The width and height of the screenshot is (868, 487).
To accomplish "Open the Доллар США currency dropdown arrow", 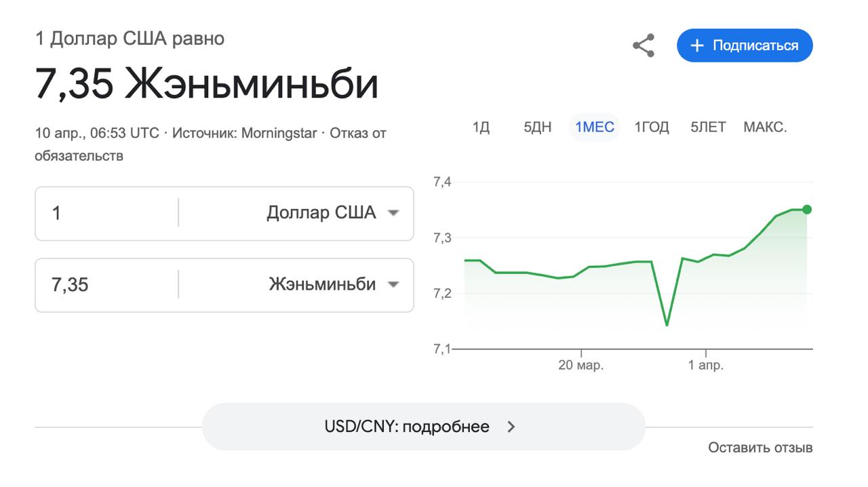I will [393, 213].
